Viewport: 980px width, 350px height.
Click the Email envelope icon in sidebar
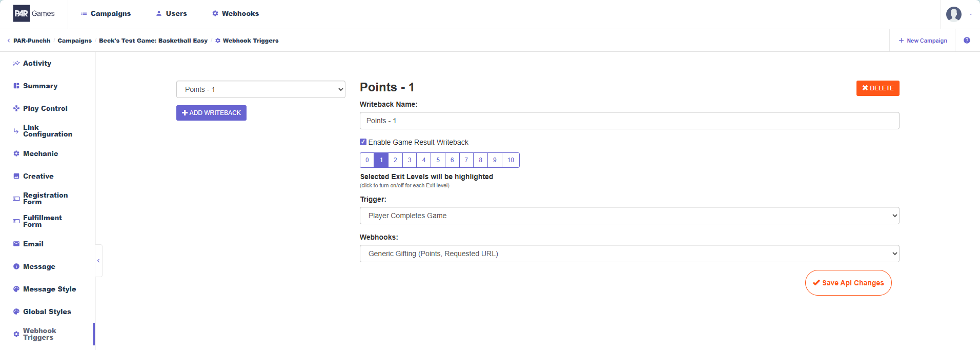(x=16, y=244)
